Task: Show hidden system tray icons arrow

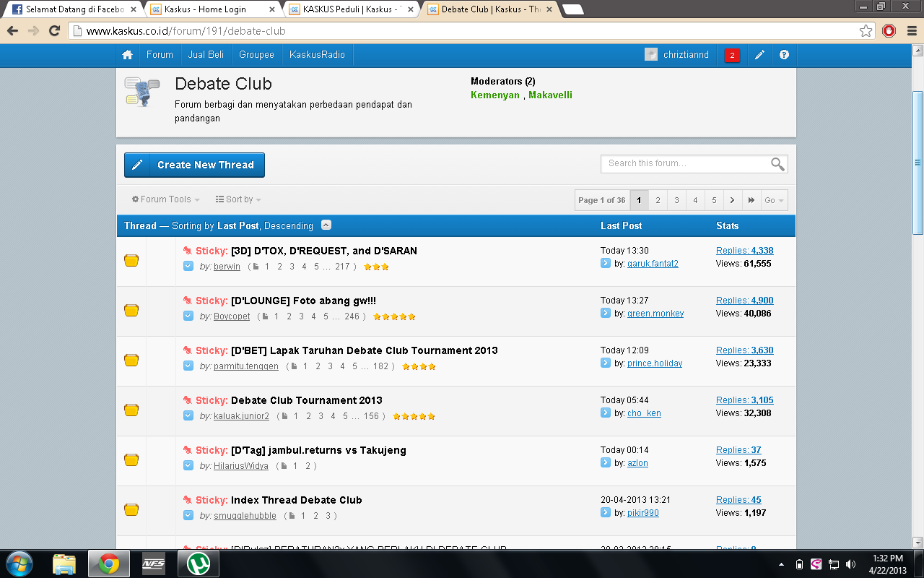Action: (782, 564)
